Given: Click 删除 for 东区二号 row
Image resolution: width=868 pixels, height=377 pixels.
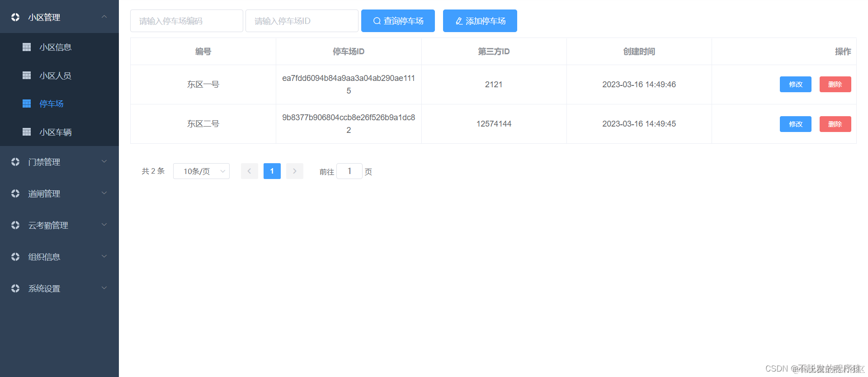Looking at the screenshot, I should pyautogui.click(x=835, y=124).
